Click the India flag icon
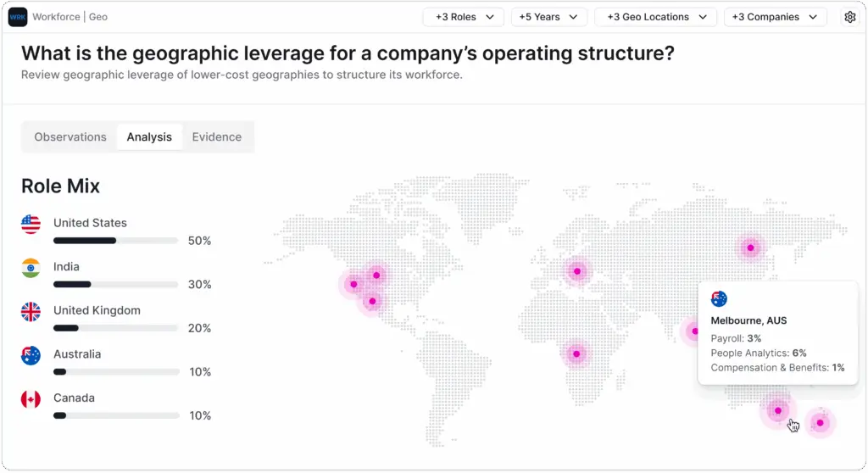 point(31,268)
